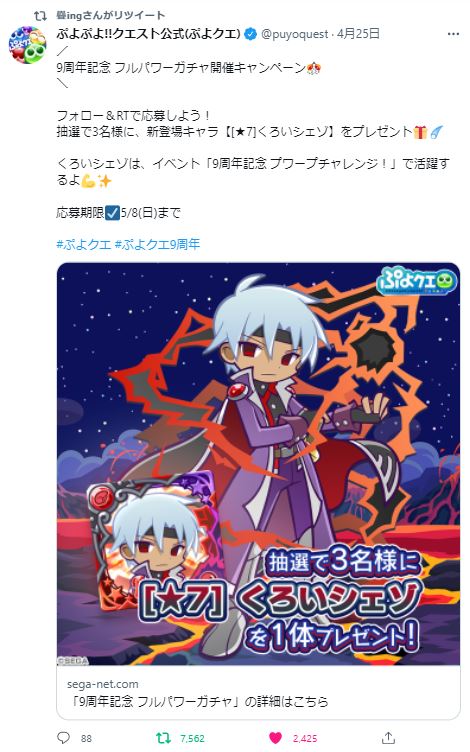Open the @puyoquest handle
Screen dimensions: 470x752
(294, 34)
